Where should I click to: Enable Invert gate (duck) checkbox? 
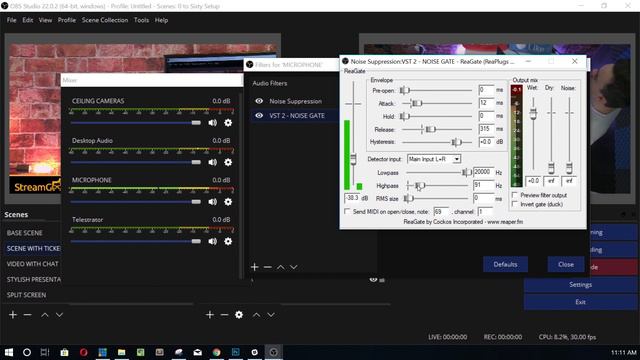pos(515,204)
